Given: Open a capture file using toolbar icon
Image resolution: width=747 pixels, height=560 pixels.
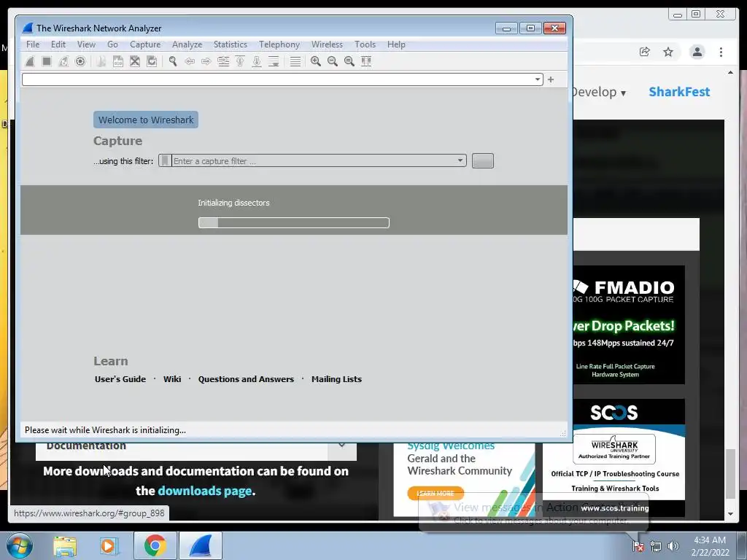Looking at the screenshot, I should pos(101,61).
